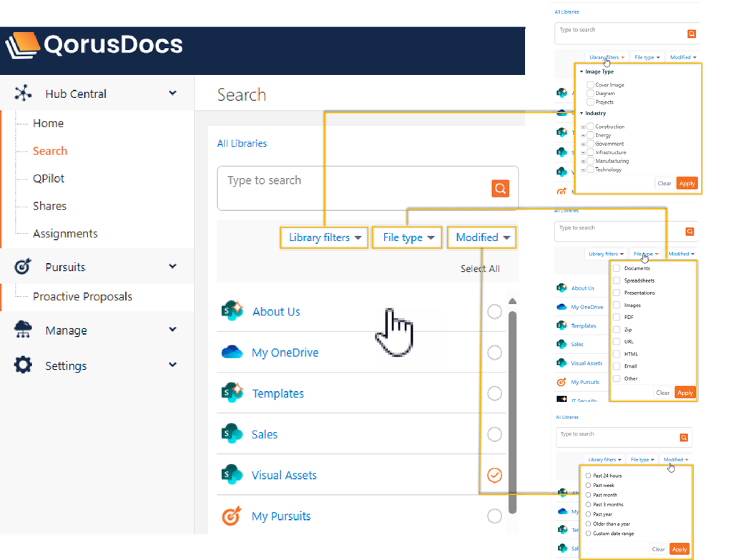
Task: Check the Spreadsheets file type checkbox
Action: (x=617, y=281)
